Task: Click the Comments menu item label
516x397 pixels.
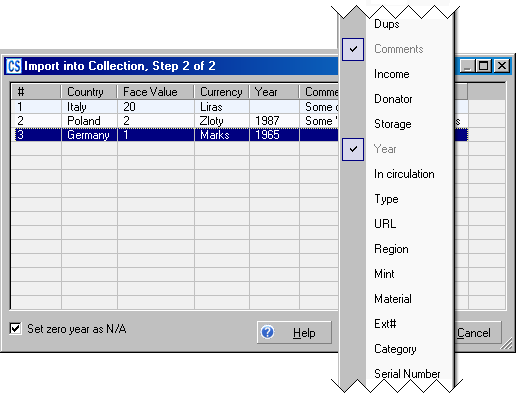Action: (399, 49)
